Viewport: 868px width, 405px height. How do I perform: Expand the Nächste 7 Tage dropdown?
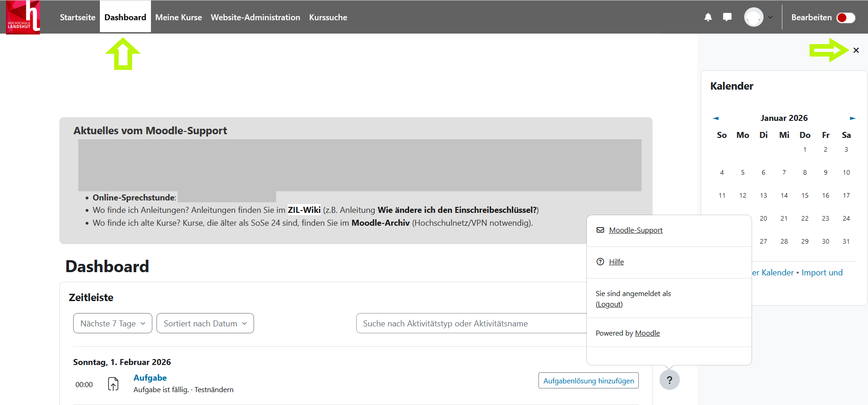click(x=113, y=324)
